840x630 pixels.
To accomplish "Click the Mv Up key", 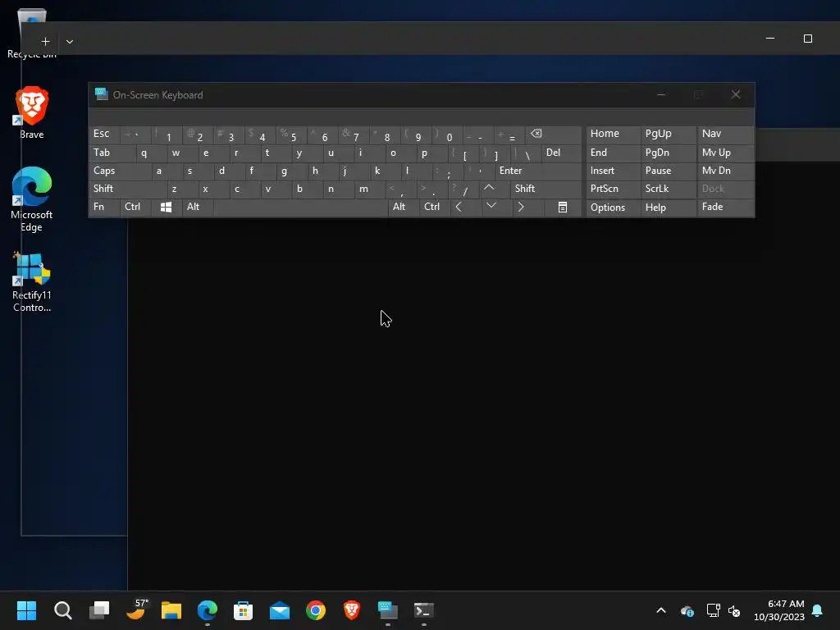I will pyautogui.click(x=725, y=153).
